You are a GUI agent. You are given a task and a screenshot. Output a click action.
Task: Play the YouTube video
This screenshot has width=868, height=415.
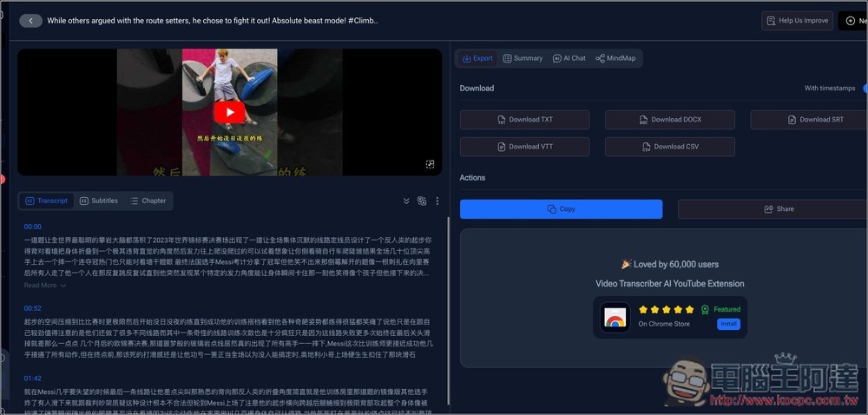coord(229,112)
